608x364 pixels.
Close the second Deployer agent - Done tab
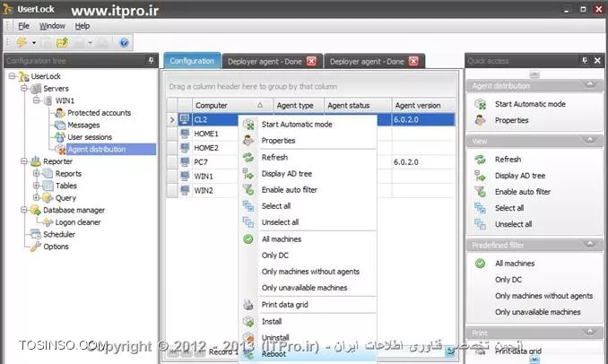coord(413,61)
